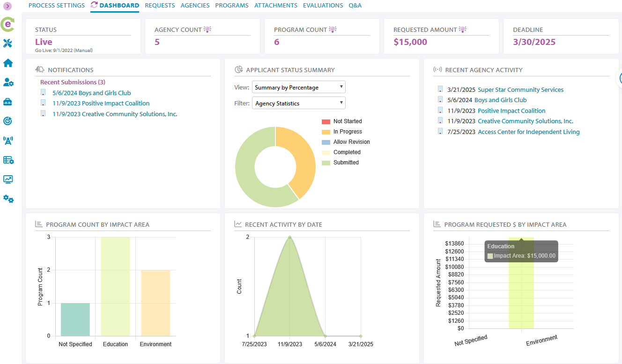Open the Agency Statistics filter dropdown
Image resolution: width=622 pixels, height=364 pixels.
click(298, 103)
